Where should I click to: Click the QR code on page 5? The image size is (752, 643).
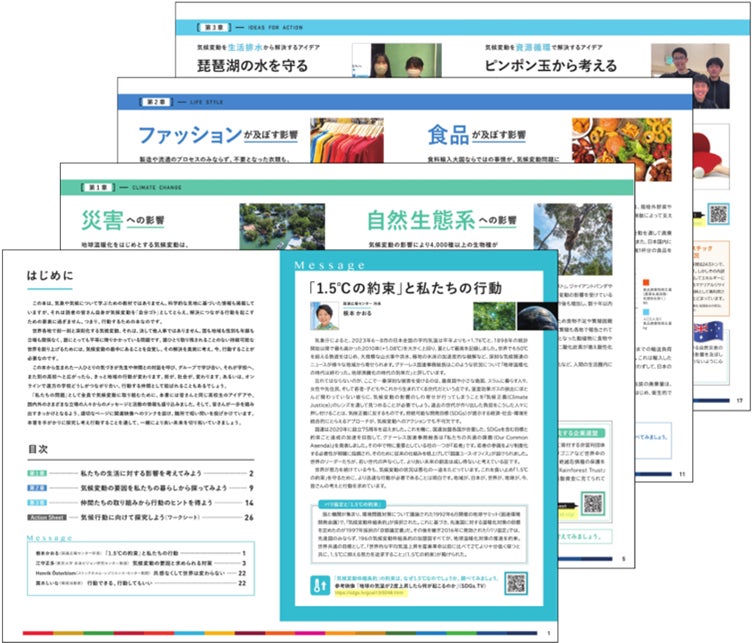593,503
